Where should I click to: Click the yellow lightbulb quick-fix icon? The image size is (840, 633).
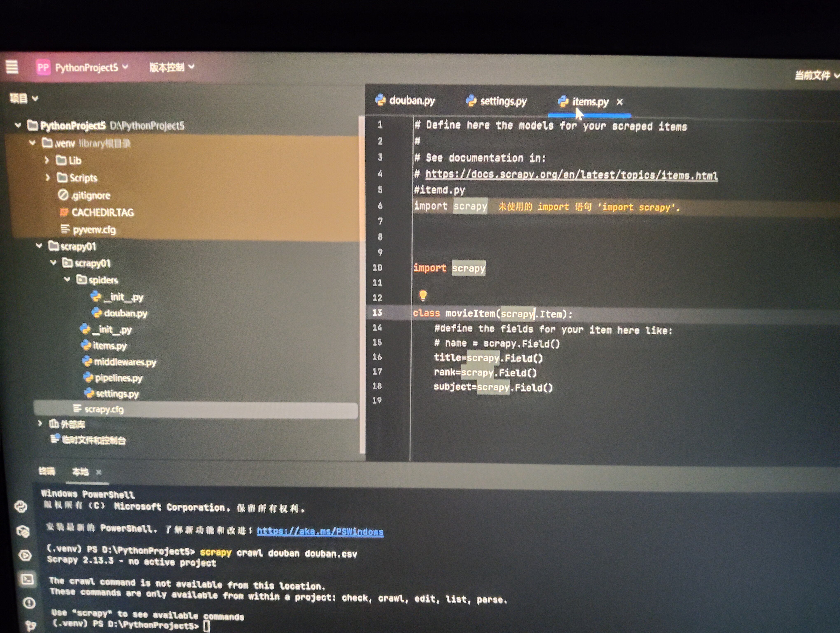pyautogui.click(x=423, y=295)
